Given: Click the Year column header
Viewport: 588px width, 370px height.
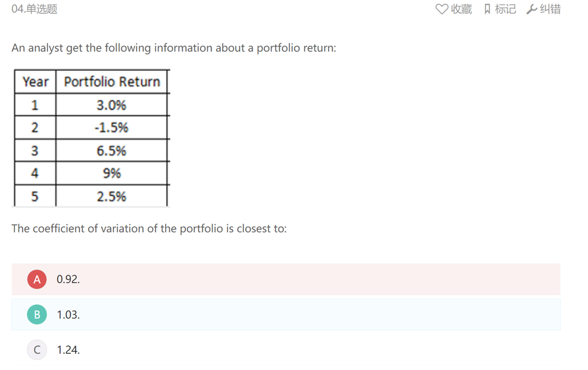Looking at the screenshot, I should point(35,82).
